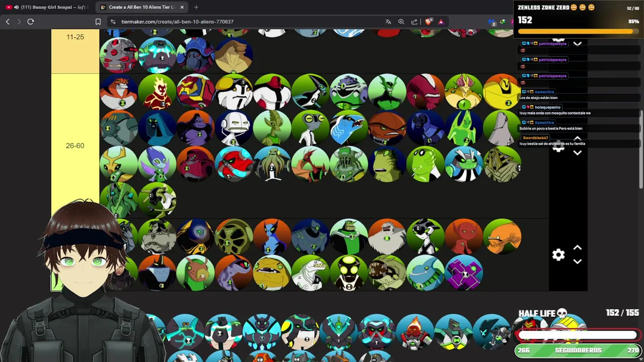Choose the Echo Echo white alien
Image resolution: width=644 pixels, height=362 pixels.
[234, 128]
